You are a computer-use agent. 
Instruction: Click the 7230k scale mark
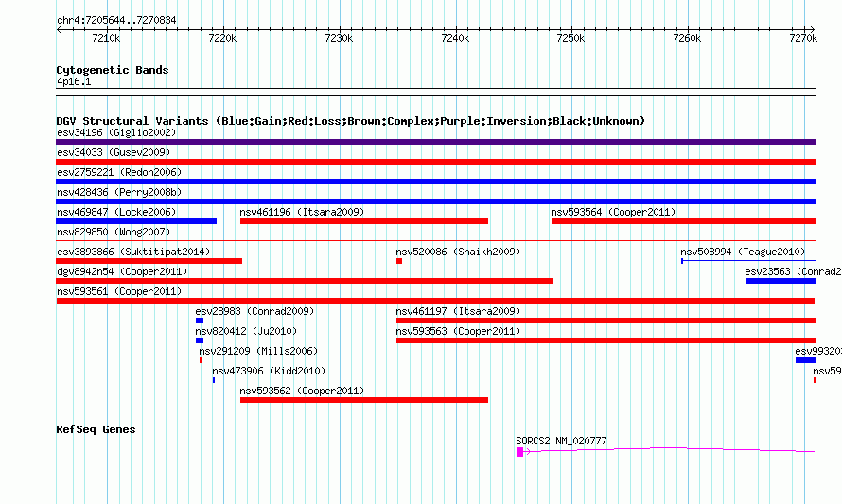coord(339,38)
